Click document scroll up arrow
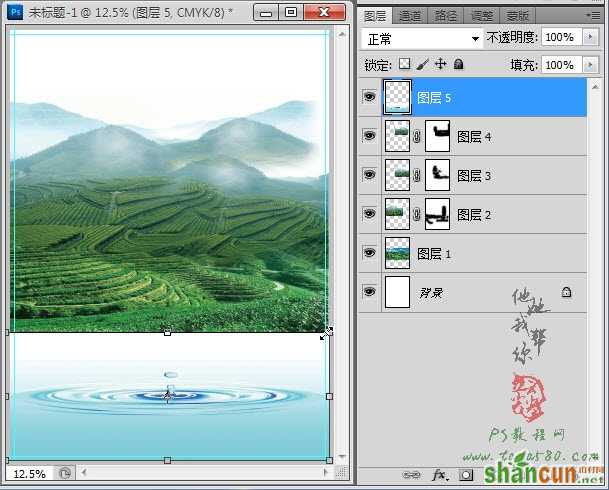Screen dimensions: 609x490 (342, 34)
